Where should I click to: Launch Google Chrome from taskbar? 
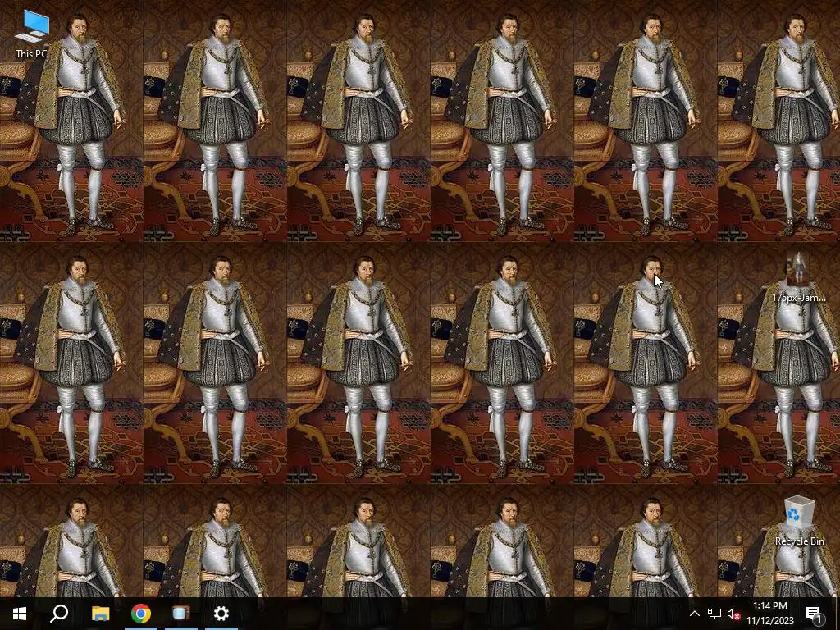(x=141, y=614)
